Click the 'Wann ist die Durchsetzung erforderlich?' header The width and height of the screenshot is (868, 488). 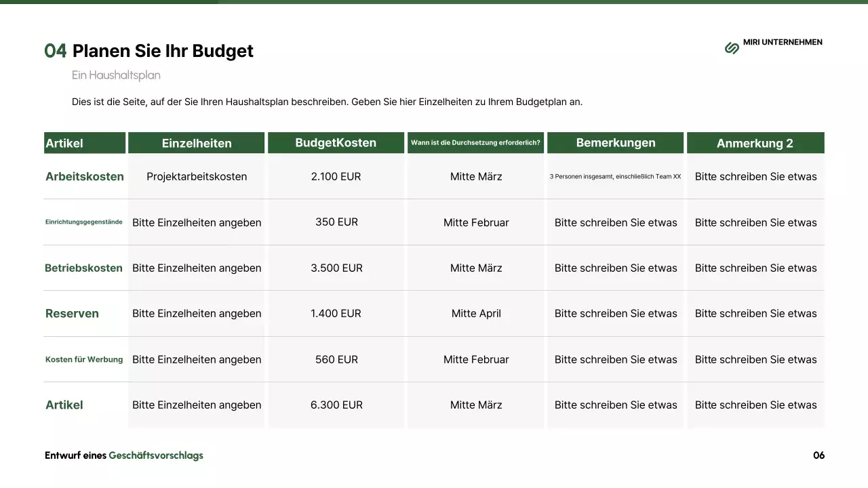tap(475, 143)
